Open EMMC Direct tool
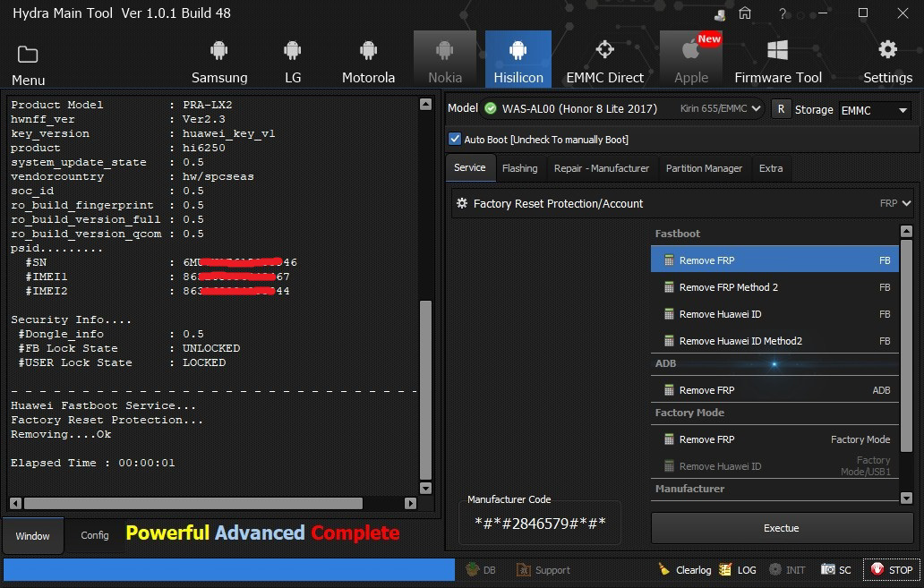The height and width of the screenshot is (588, 924). (604, 60)
